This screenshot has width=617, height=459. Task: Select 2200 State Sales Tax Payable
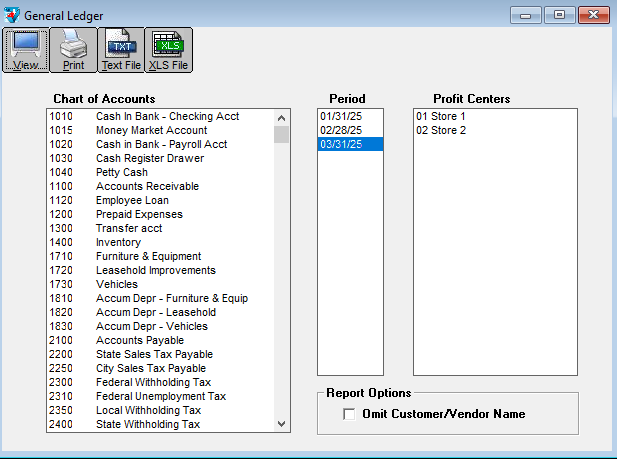coord(154,354)
